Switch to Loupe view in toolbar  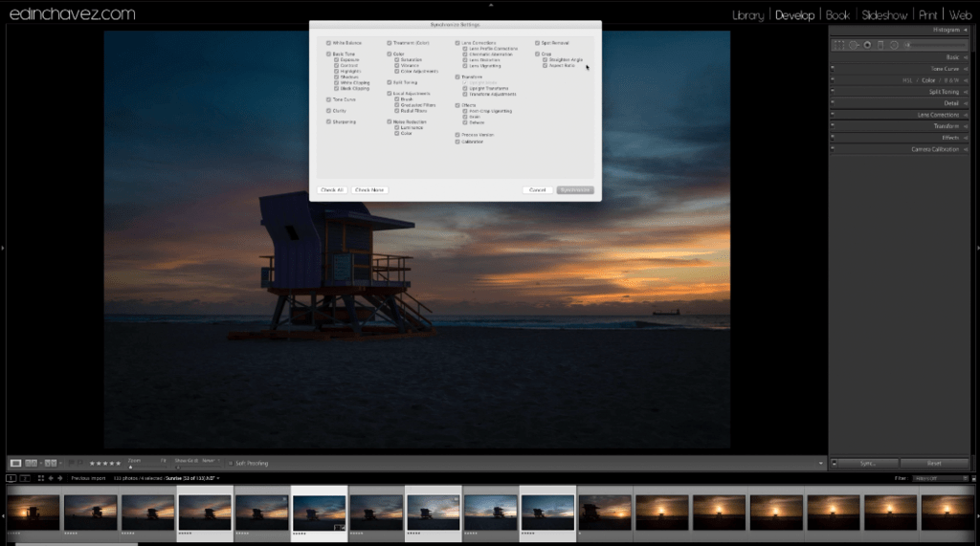15,463
